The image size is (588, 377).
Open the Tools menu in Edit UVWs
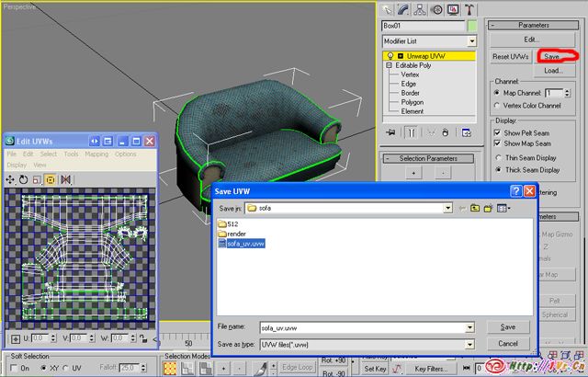coord(71,154)
